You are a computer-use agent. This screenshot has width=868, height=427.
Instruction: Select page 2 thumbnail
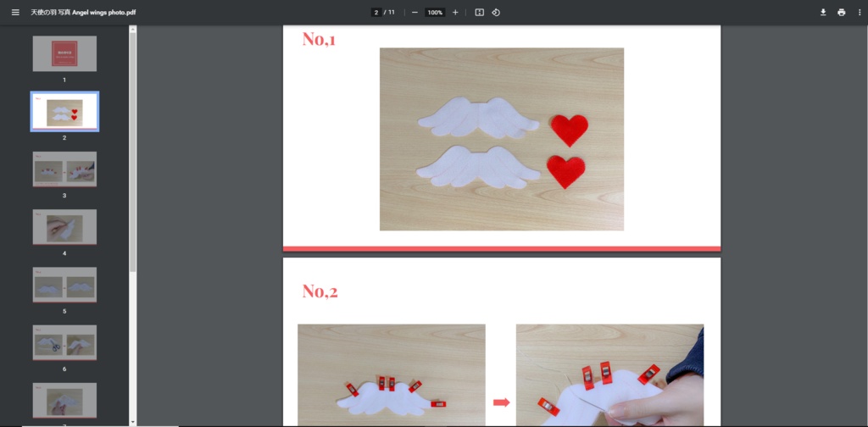pyautogui.click(x=64, y=112)
